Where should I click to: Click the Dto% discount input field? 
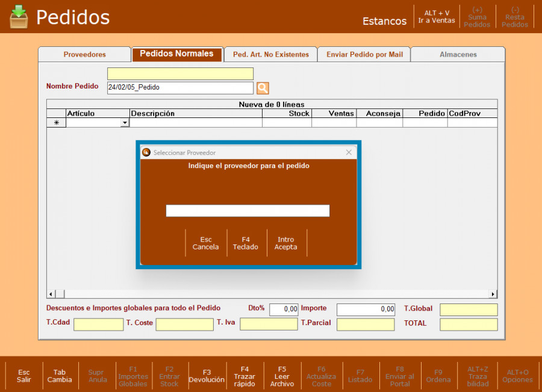point(284,310)
